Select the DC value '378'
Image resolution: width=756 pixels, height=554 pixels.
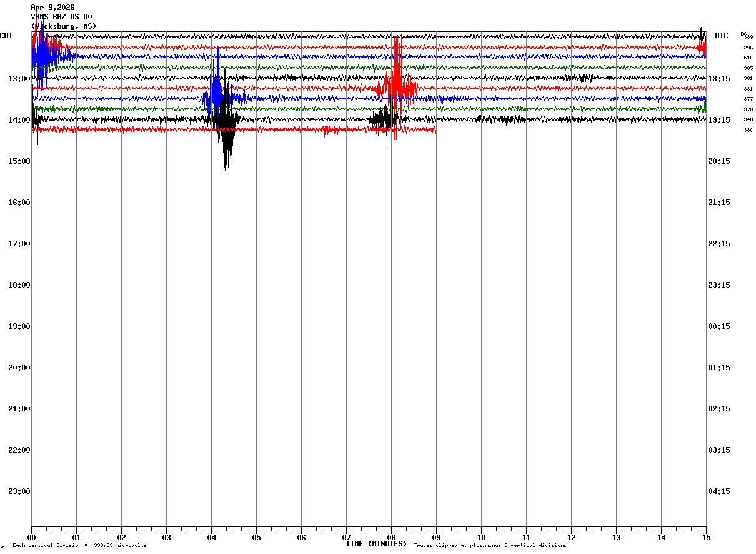pos(748,109)
